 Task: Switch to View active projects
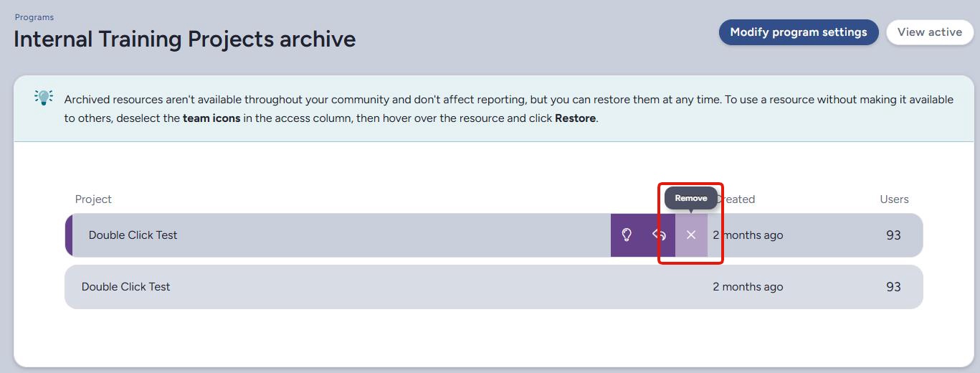tap(929, 32)
